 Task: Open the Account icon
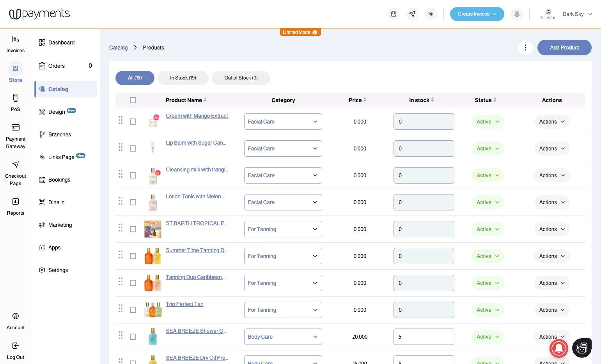coord(16,316)
